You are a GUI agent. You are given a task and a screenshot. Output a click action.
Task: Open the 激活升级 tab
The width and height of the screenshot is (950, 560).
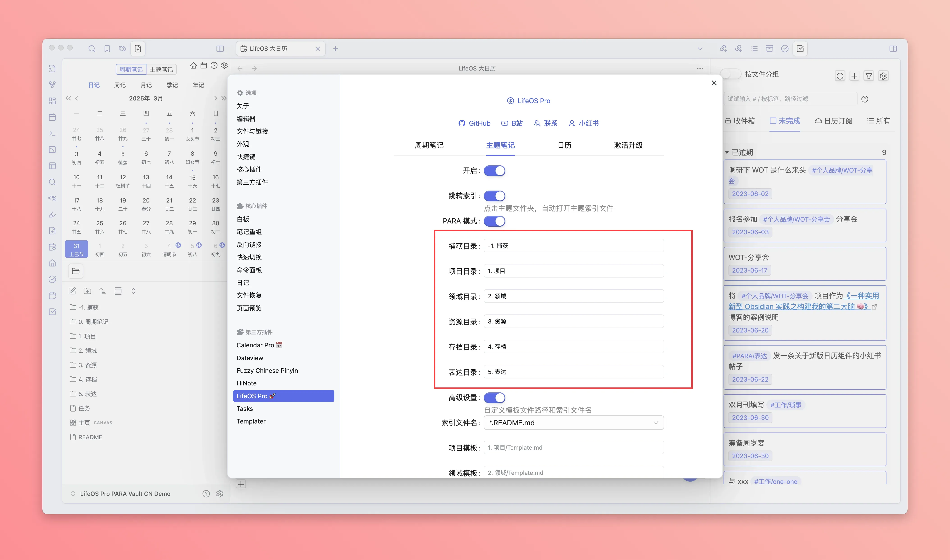(628, 145)
